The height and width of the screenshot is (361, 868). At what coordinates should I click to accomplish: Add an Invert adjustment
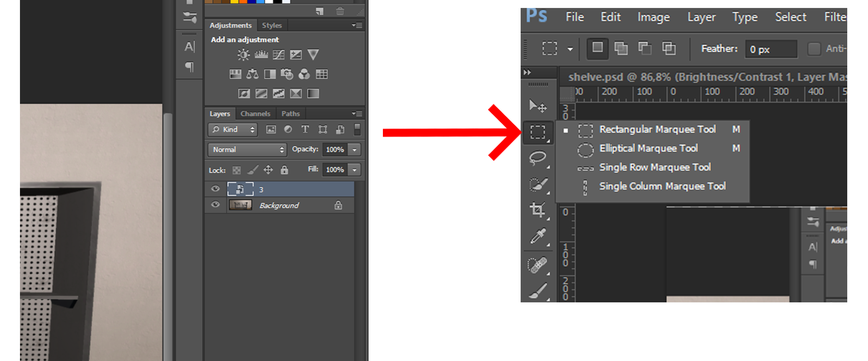244,93
